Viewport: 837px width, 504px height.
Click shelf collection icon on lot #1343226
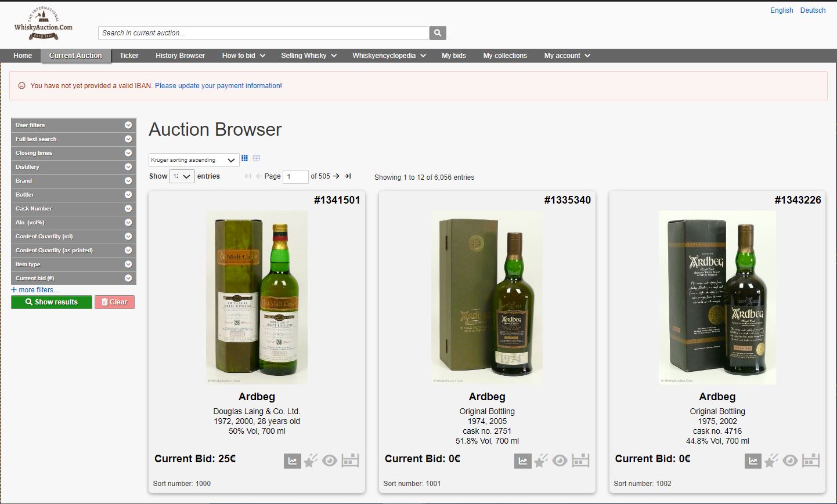(x=811, y=461)
